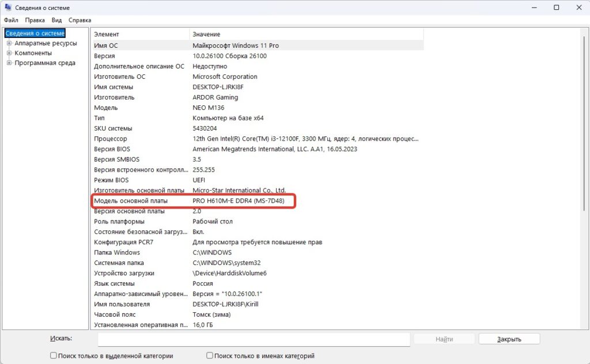
Task: Minimize the Сведения о системе window
Action: coord(534,7)
